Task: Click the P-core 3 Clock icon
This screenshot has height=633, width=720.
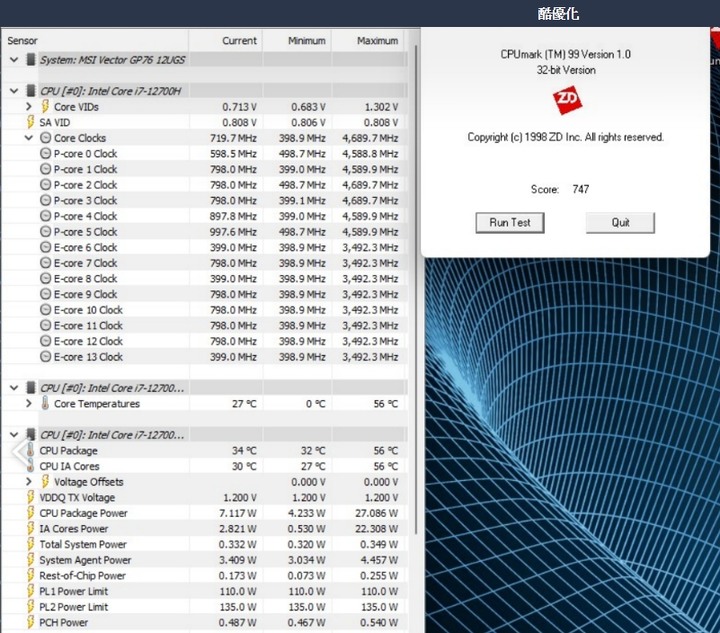Action: click(x=45, y=200)
